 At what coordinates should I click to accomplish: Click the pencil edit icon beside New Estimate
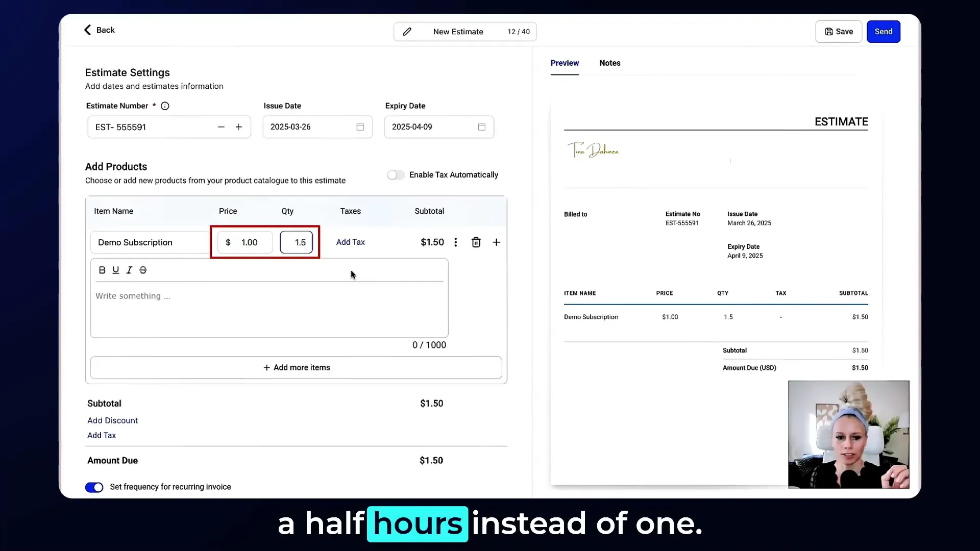point(407,32)
